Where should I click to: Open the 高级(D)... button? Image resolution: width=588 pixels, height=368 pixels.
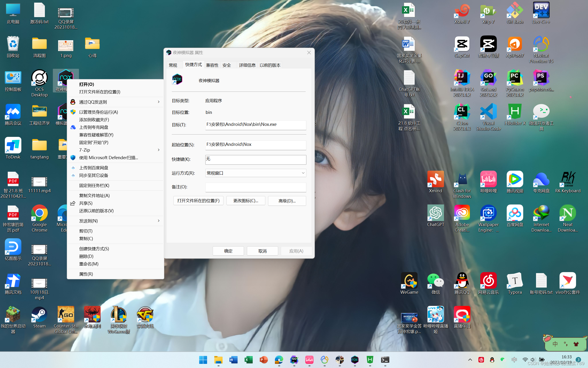(x=287, y=201)
